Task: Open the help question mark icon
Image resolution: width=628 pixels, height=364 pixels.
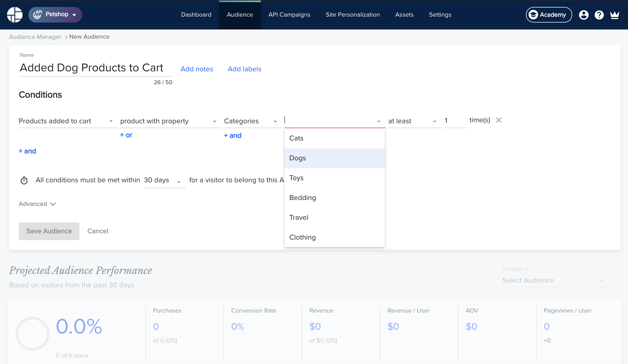Action: 599,15
